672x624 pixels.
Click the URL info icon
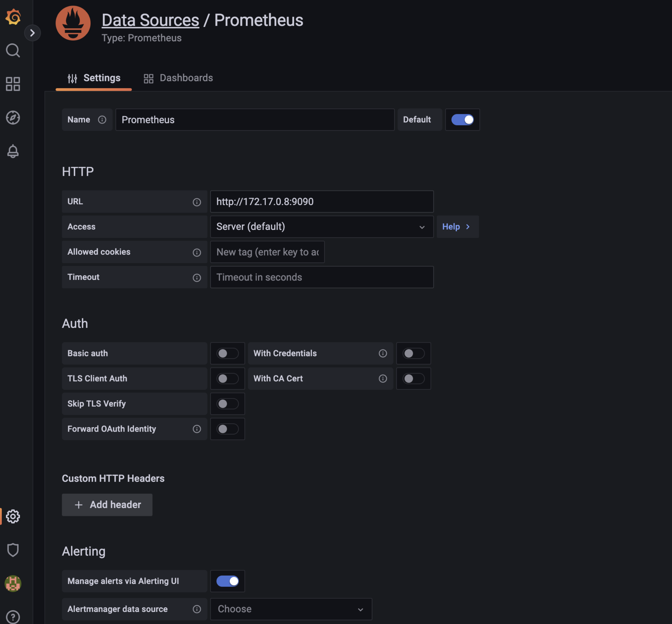point(197,202)
